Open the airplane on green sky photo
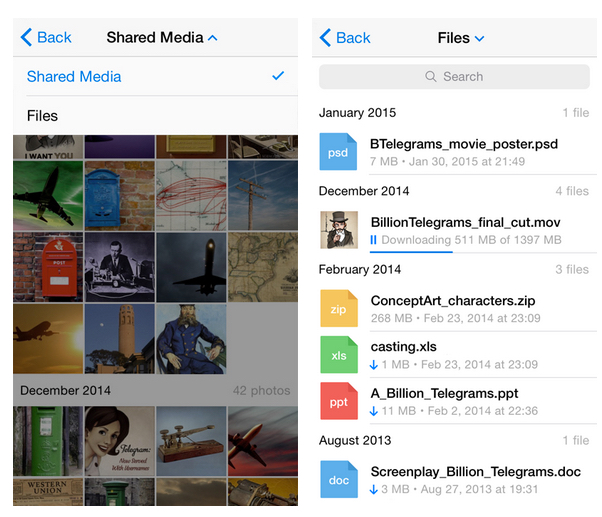Viewport: 602px width, 517px height. [48, 195]
